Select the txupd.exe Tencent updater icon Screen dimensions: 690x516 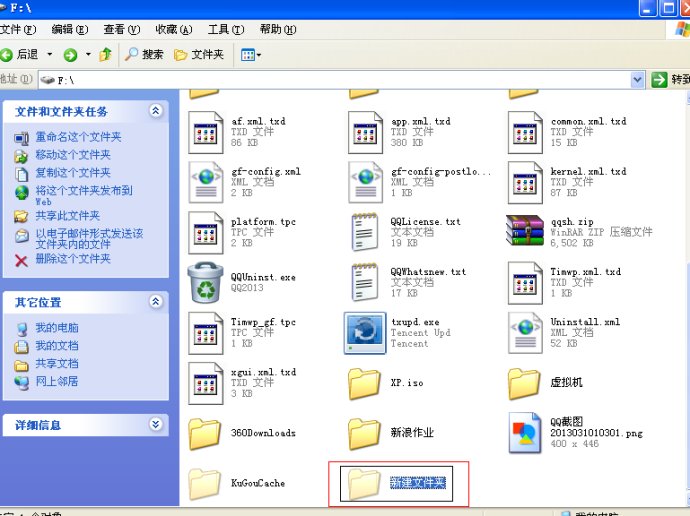pyautogui.click(x=365, y=333)
